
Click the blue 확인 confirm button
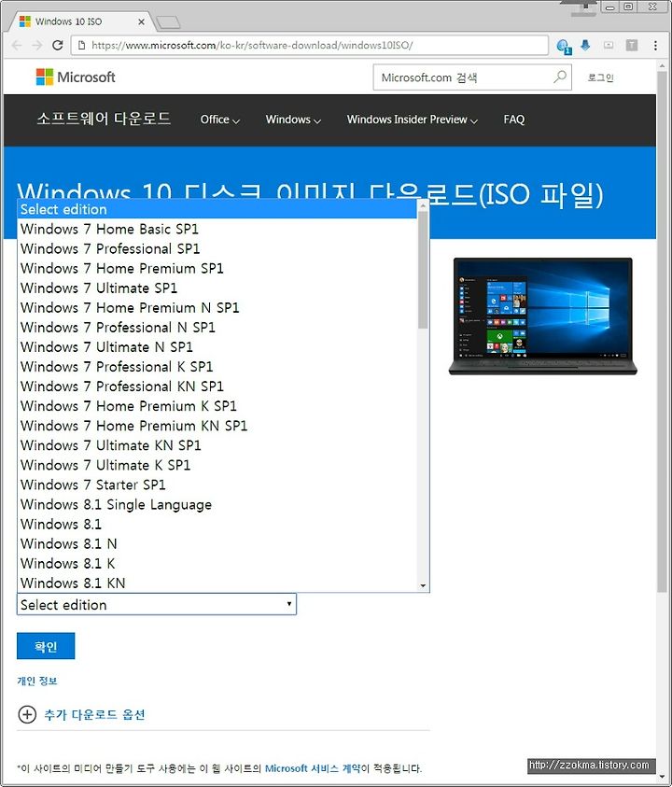46,646
